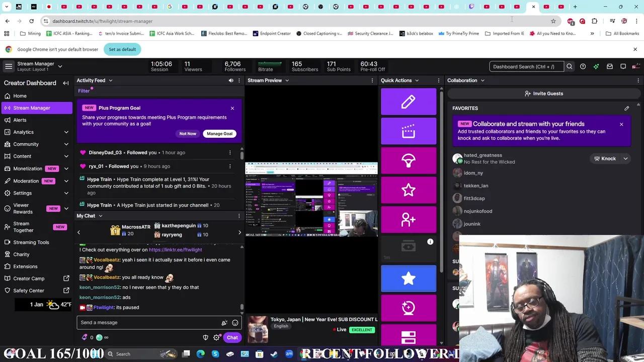This screenshot has height=362, width=644.
Task: Open the linktr.ee/ftwilight link in chat
Action: pyautogui.click(x=175, y=249)
